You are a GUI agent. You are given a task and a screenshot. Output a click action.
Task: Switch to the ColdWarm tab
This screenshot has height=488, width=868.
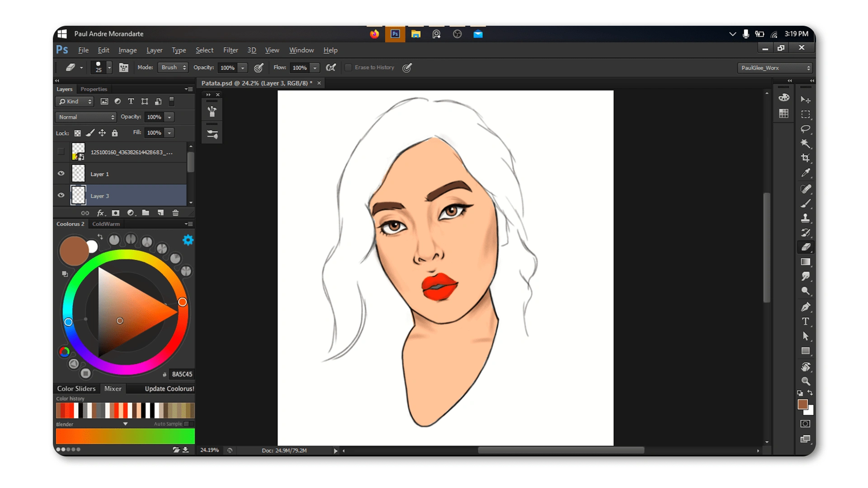106,224
